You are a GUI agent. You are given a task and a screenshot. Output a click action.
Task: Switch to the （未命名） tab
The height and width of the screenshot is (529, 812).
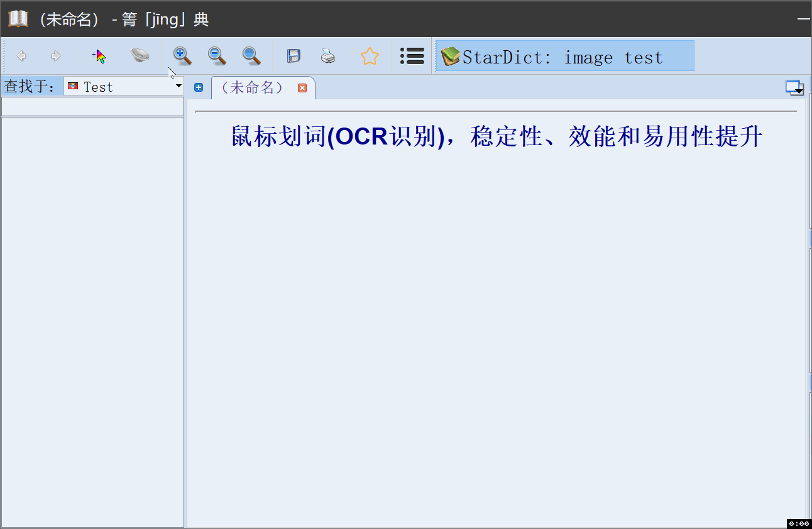click(x=251, y=87)
